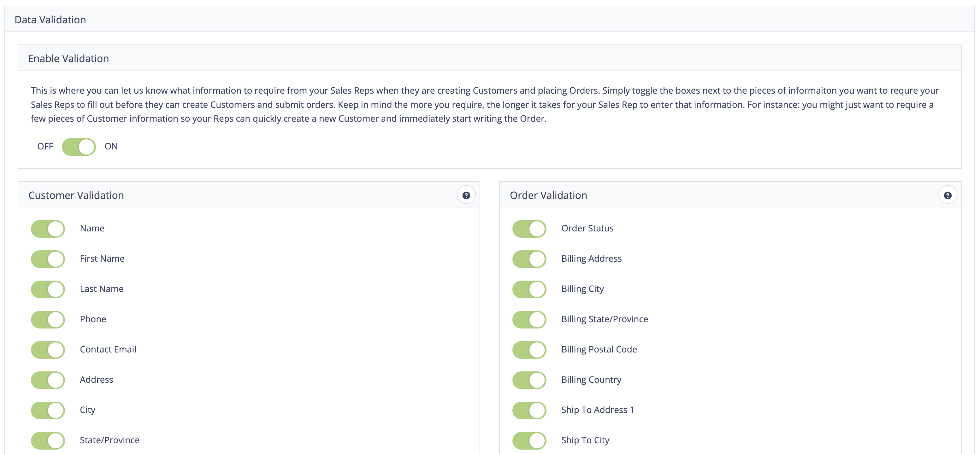Click the Order Validation section title

point(548,195)
